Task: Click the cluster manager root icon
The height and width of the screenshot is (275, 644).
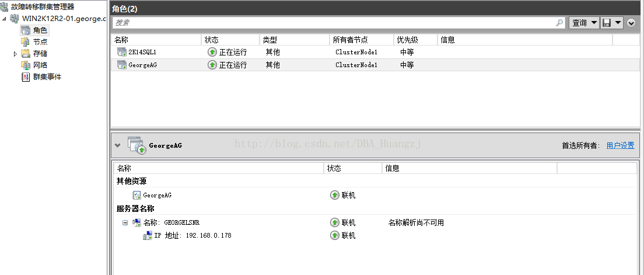Action: (x=5, y=6)
